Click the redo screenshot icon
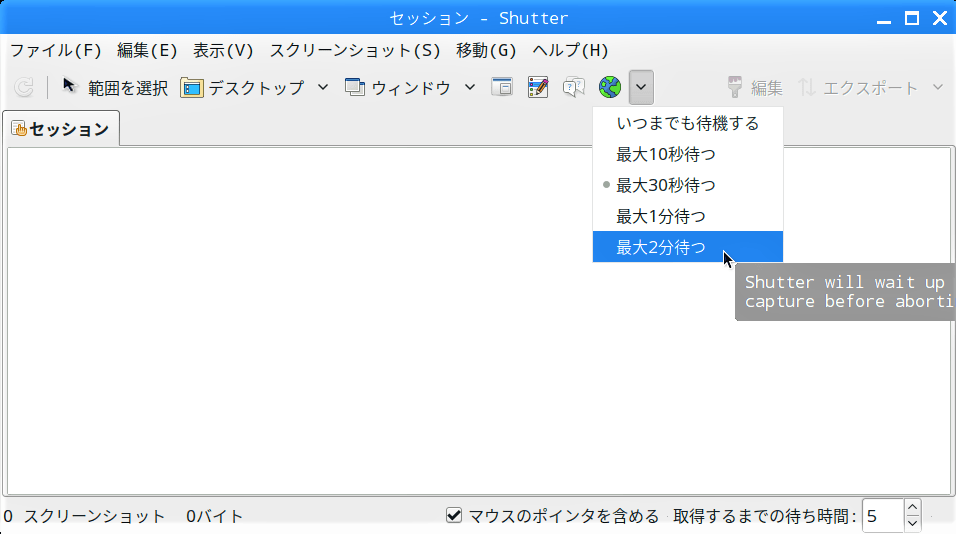Viewport: 956px width, 534px height. [24, 88]
